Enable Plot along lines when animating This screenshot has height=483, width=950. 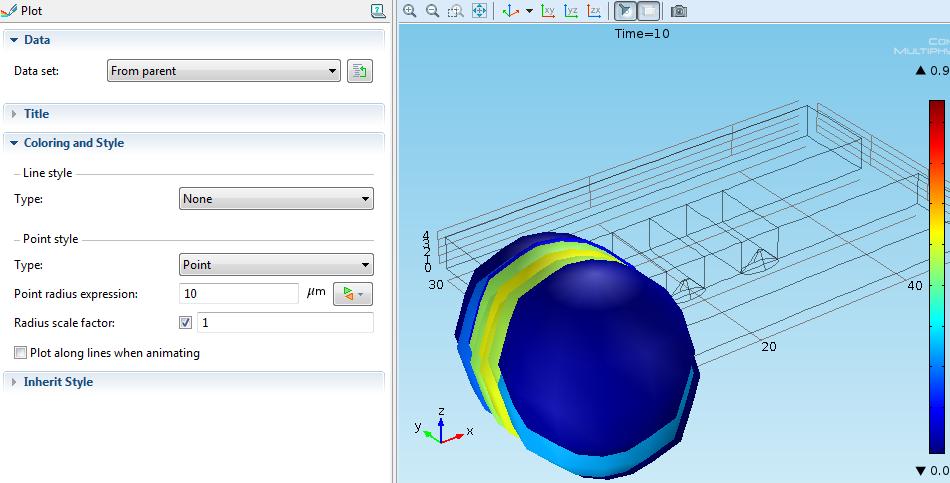(21, 353)
